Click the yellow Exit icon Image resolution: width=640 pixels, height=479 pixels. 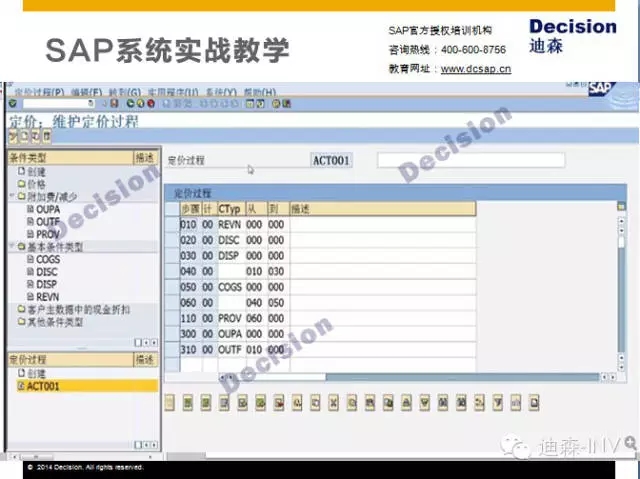point(140,104)
